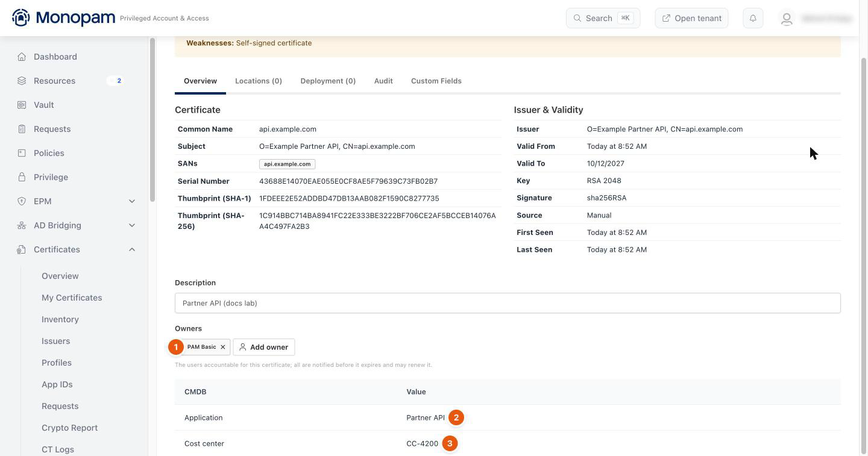868x456 pixels.
Task: Click the magnifier icon in Search
Action: (577, 18)
